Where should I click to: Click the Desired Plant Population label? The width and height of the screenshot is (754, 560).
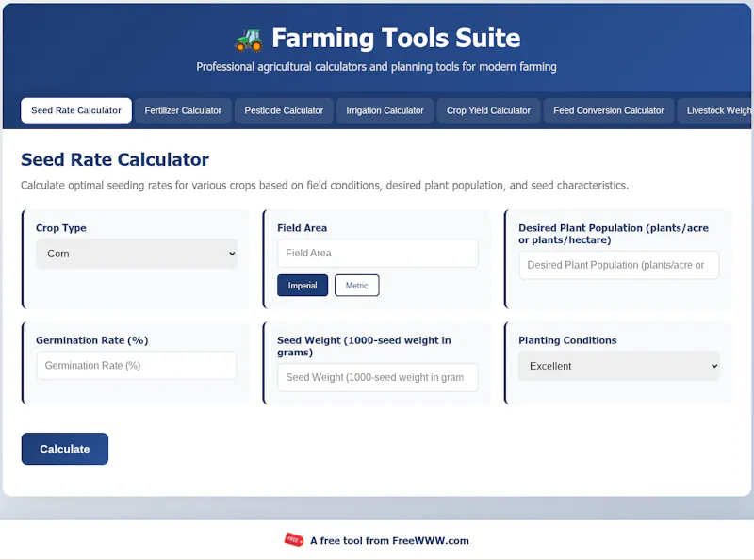[614, 234]
